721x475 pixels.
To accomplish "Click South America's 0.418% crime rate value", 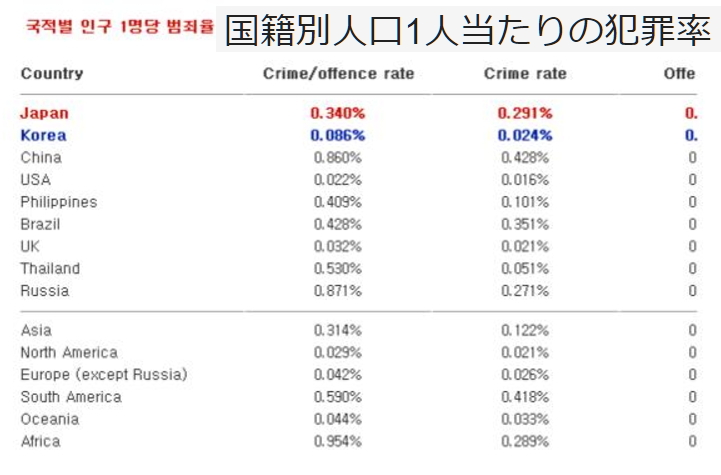I will pos(524,397).
